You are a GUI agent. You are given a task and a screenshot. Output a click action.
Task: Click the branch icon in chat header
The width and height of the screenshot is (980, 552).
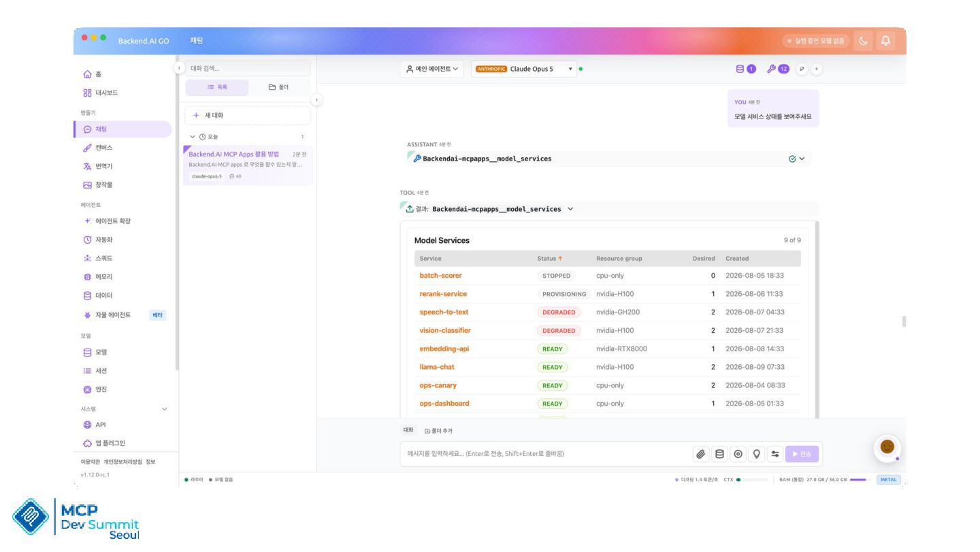pyautogui.click(x=802, y=69)
